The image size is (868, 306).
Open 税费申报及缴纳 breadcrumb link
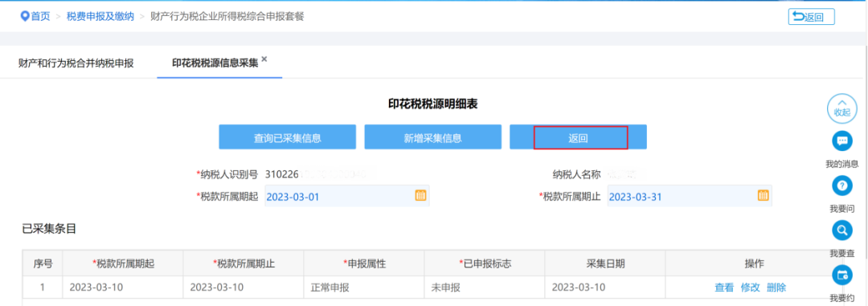pos(100,17)
